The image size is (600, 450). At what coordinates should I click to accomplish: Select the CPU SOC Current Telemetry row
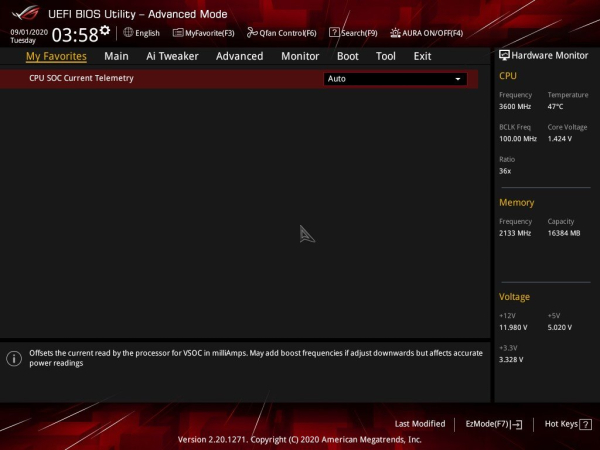coord(239,79)
